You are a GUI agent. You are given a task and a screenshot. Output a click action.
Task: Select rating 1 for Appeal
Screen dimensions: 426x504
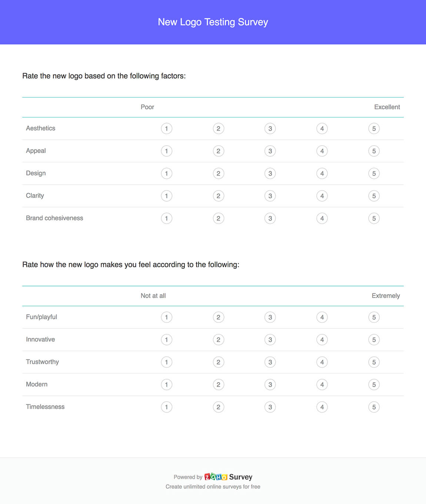(166, 151)
